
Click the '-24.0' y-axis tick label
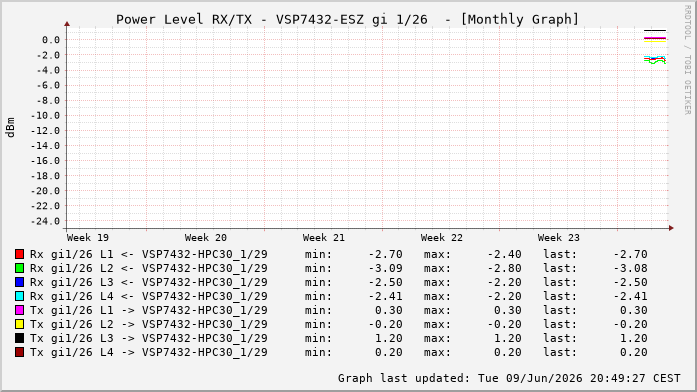pyautogui.click(x=45, y=221)
